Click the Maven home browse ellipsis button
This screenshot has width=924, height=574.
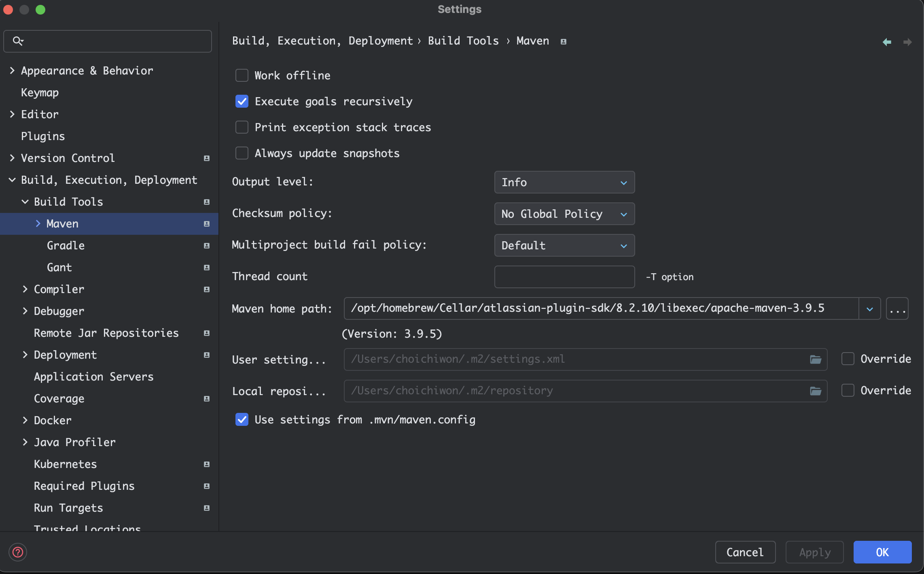[897, 309]
